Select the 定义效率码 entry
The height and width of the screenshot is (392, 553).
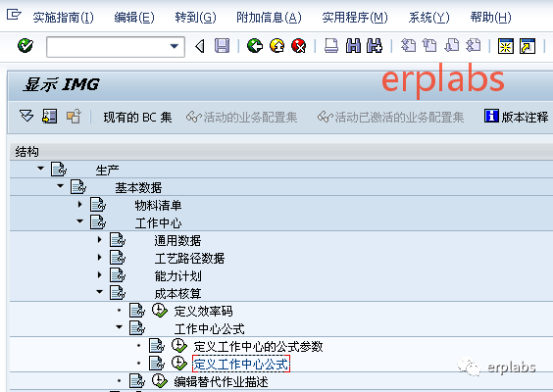tap(203, 312)
